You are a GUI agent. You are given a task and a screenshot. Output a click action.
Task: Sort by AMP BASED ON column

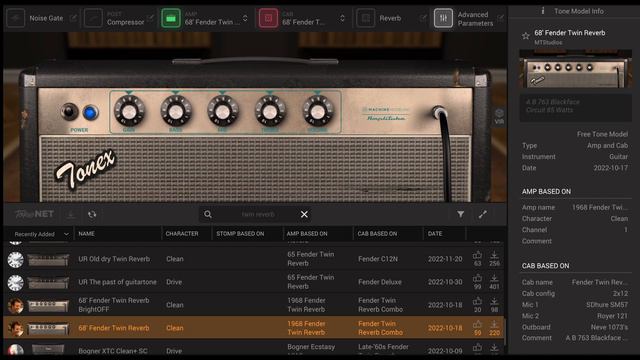pyautogui.click(x=307, y=234)
